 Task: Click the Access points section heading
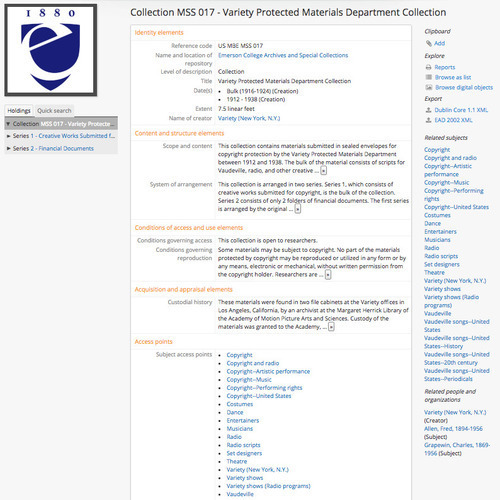(x=153, y=342)
